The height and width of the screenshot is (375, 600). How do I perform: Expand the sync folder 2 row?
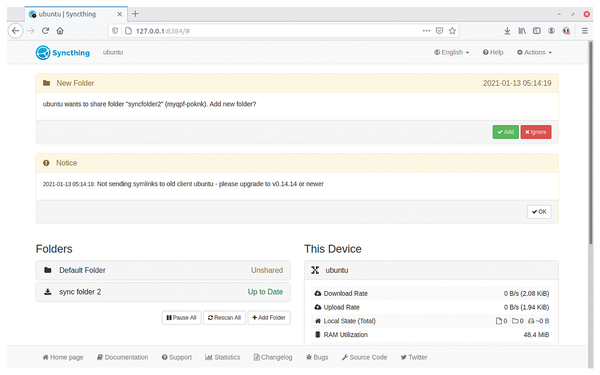[x=163, y=292]
